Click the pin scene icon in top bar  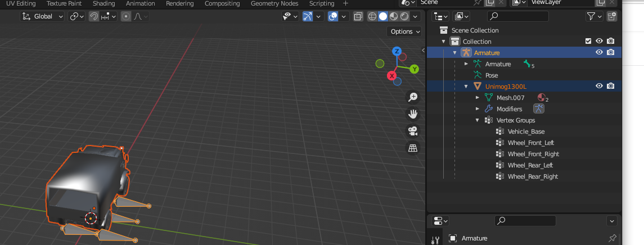[478, 2]
